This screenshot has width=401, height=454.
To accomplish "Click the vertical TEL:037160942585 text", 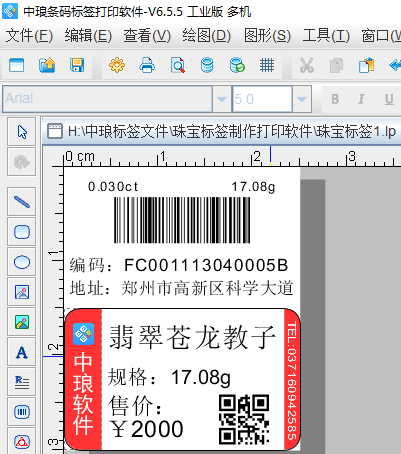I will [x=292, y=381].
